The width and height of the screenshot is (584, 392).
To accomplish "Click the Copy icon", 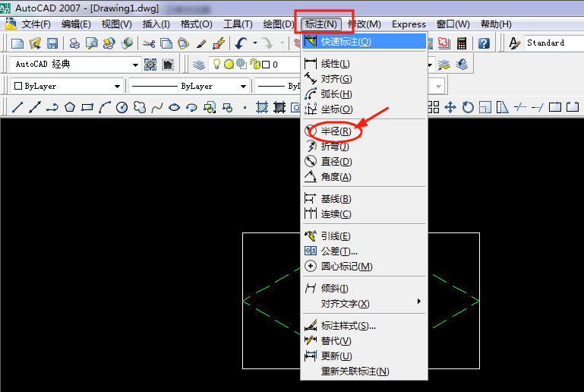I will point(166,43).
